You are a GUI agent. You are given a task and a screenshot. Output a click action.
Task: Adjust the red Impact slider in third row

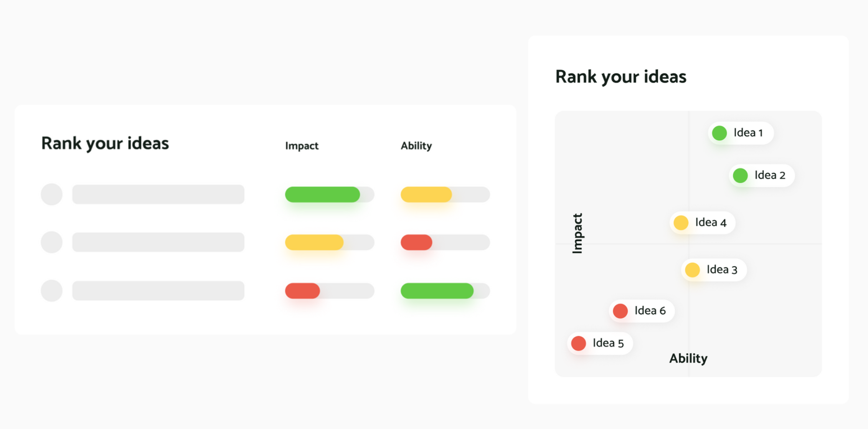pyautogui.click(x=330, y=291)
